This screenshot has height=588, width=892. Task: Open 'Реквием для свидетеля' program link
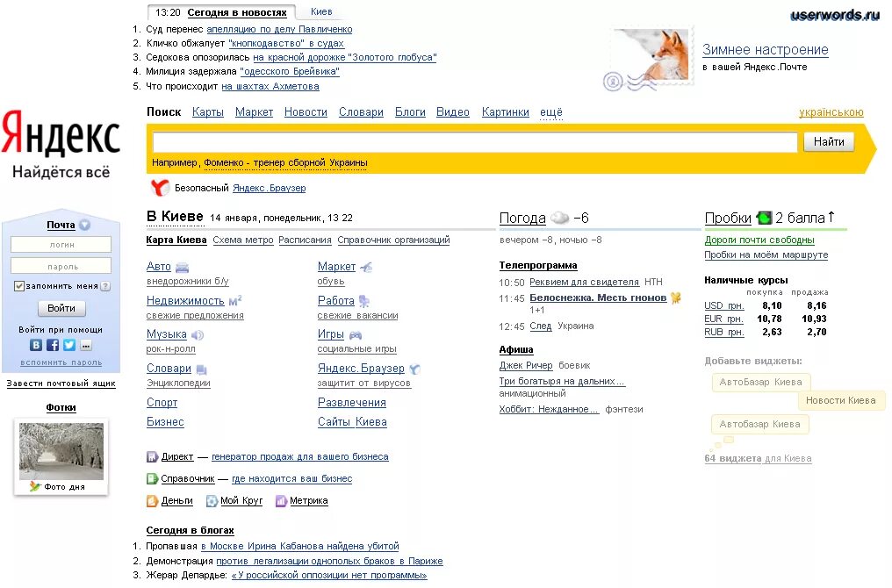tap(584, 282)
